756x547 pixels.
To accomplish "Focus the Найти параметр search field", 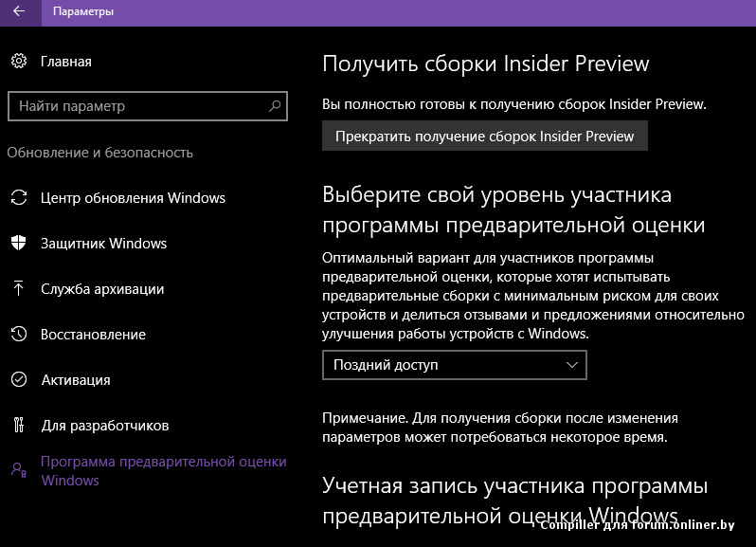I will 148,105.
